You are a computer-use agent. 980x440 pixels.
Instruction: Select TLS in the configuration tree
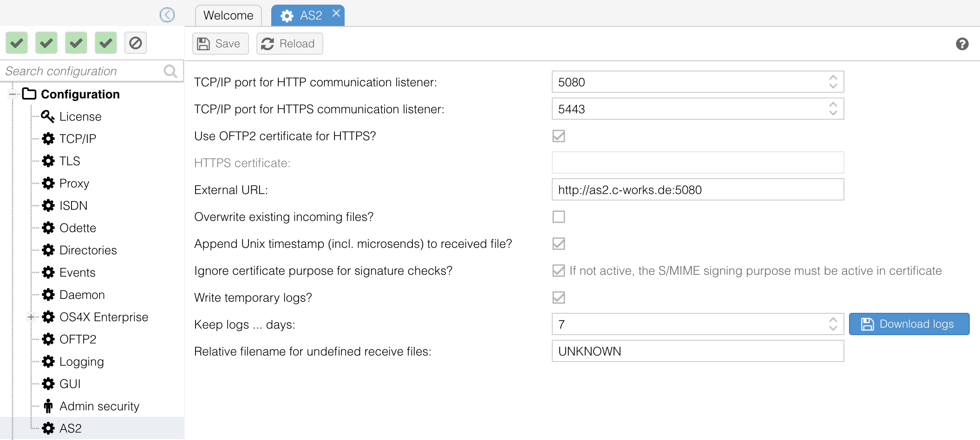[x=70, y=161]
